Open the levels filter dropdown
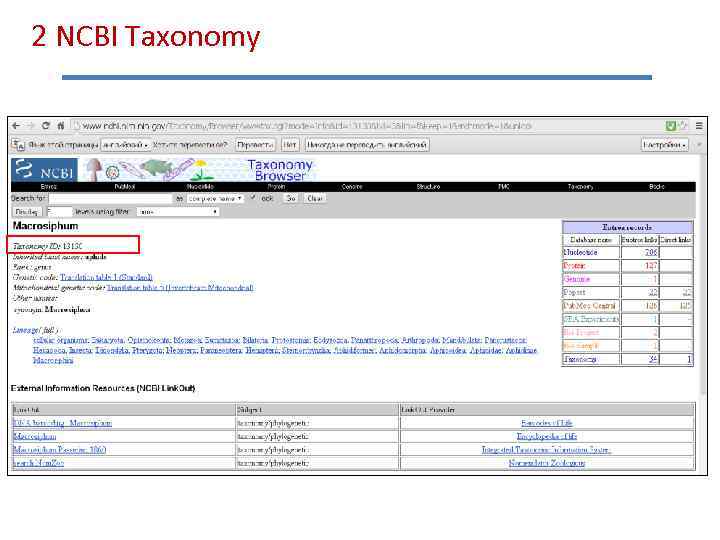This screenshot has height=540, width=720. (x=178, y=212)
